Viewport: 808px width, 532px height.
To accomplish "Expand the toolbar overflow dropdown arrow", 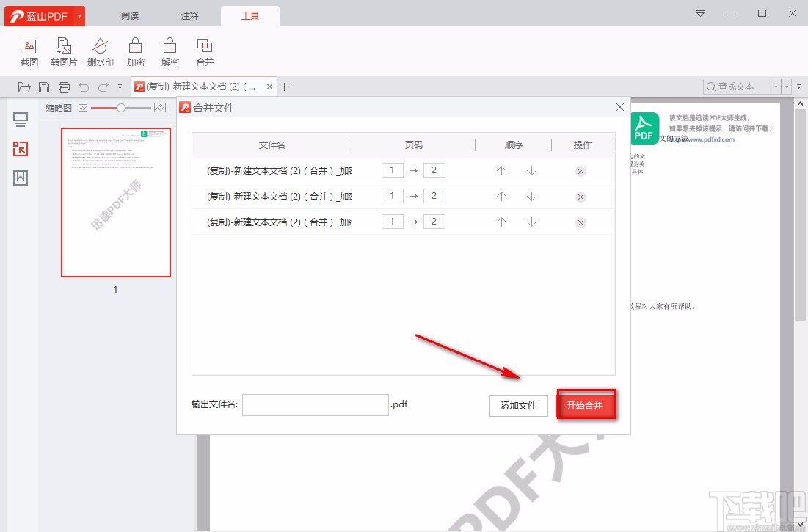I will pyautogui.click(x=120, y=87).
